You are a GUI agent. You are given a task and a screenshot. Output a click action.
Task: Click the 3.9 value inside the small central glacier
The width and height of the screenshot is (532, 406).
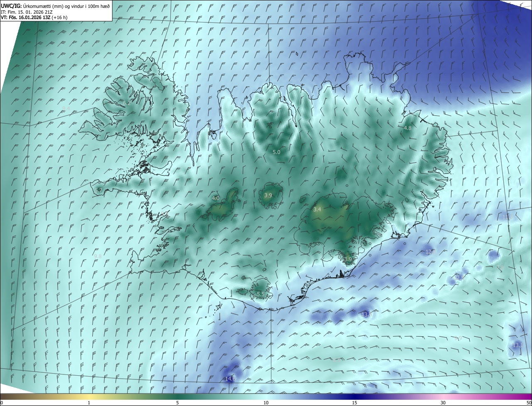pyautogui.click(x=268, y=196)
